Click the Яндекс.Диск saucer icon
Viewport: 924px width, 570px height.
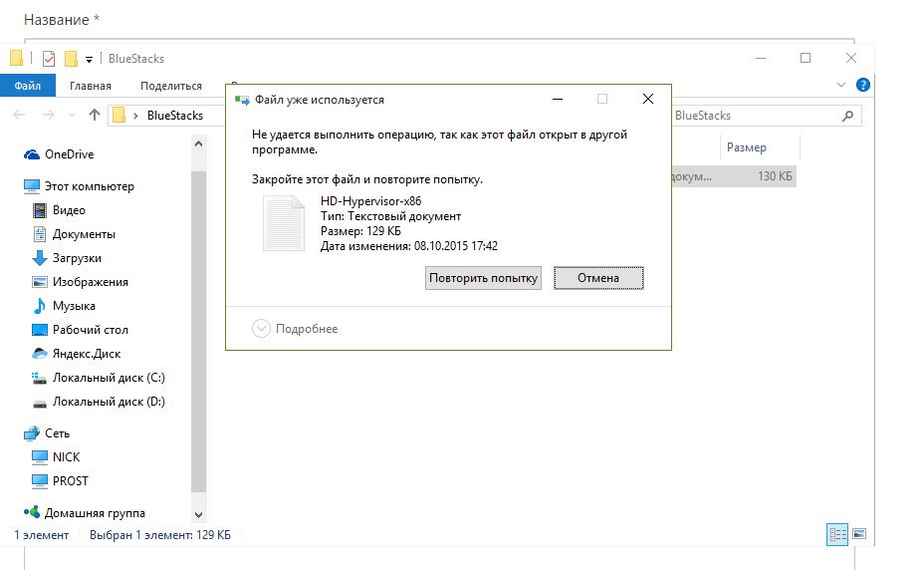(40, 354)
